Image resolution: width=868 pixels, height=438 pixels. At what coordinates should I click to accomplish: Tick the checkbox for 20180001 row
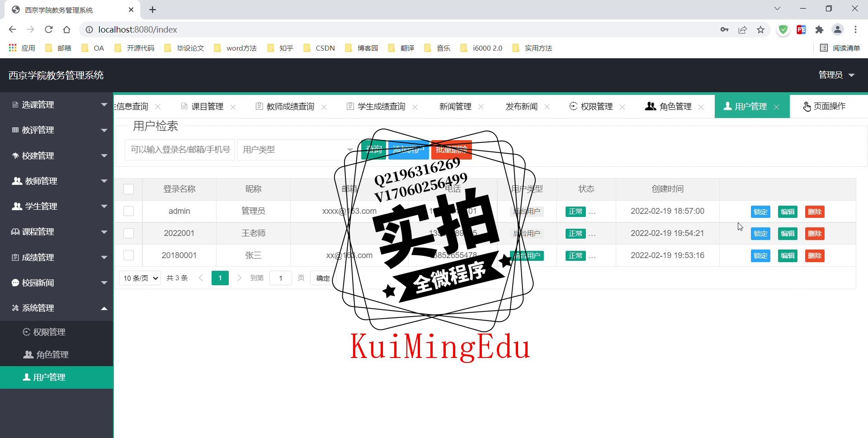(x=128, y=255)
